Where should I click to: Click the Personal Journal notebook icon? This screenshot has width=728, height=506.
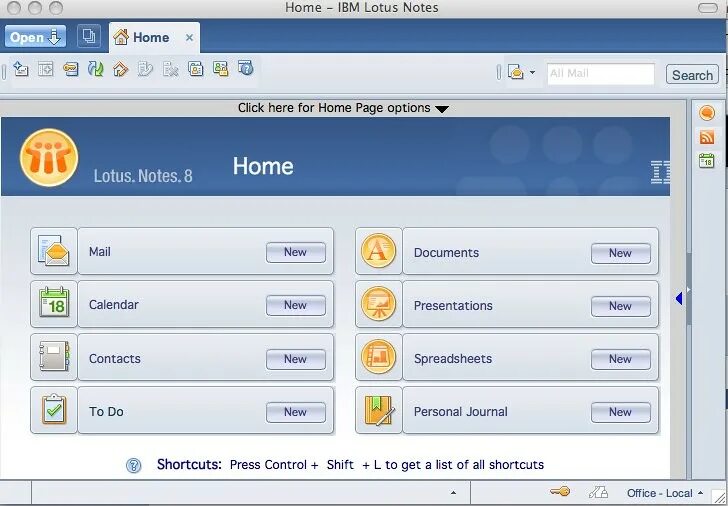click(x=378, y=410)
